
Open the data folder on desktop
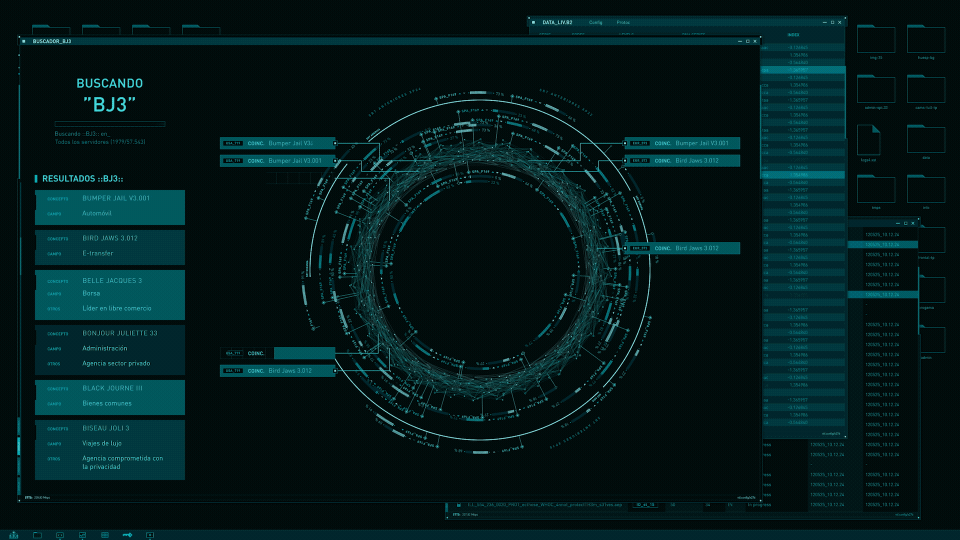926,139
